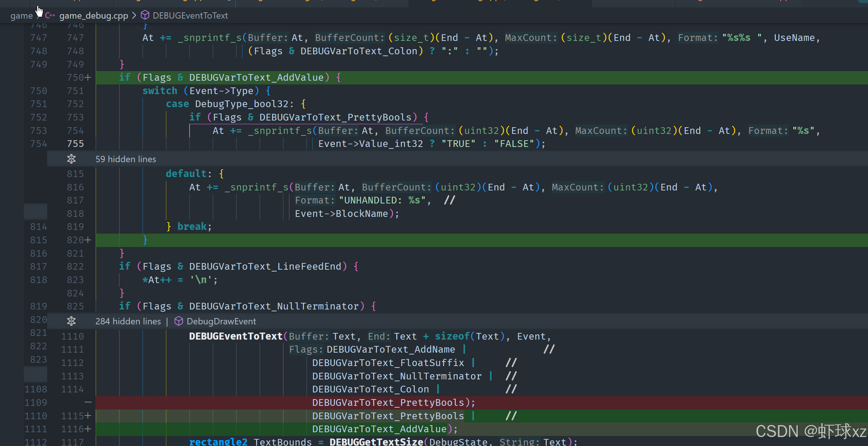The image size is (868, 446).
Task: Click unfold icon beside 284 hidden lines
Action: (71, 321)
